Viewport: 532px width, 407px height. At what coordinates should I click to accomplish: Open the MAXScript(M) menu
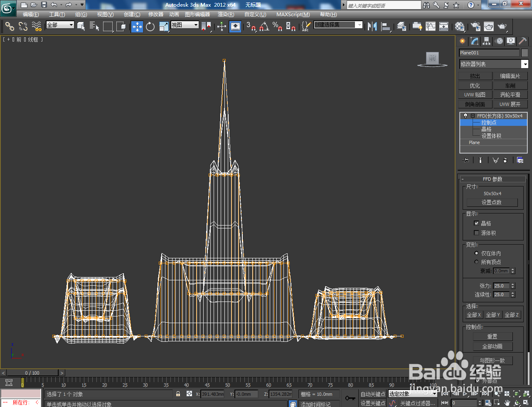(x=293, y=14)
